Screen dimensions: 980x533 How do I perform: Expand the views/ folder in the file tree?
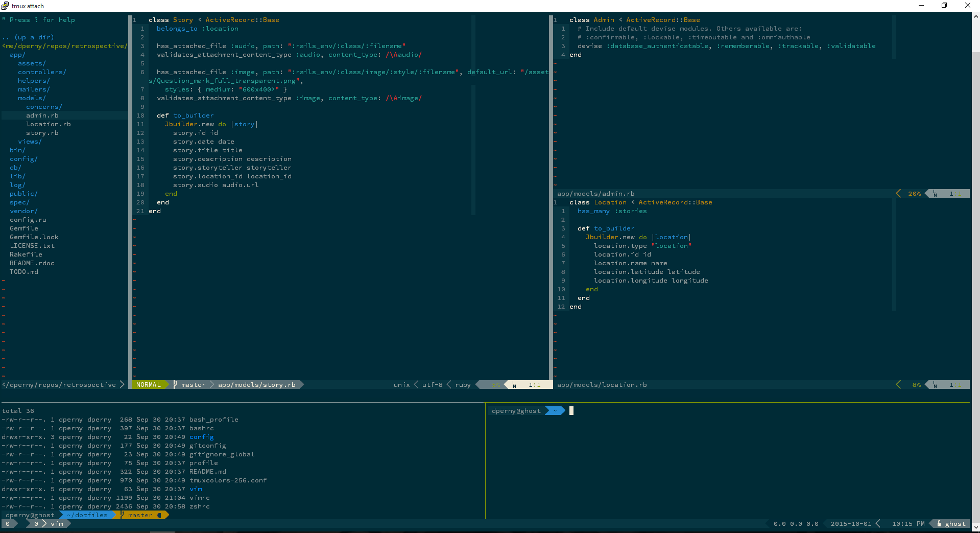(30, 142)
